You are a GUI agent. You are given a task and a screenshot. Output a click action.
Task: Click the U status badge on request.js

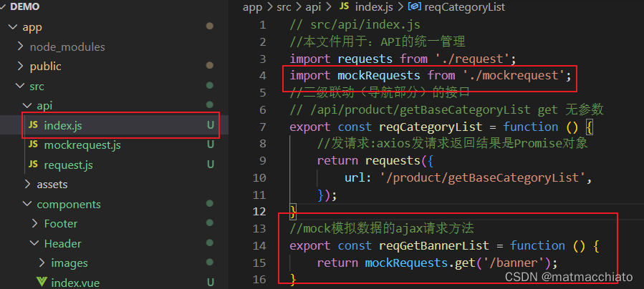pos(211,165)
